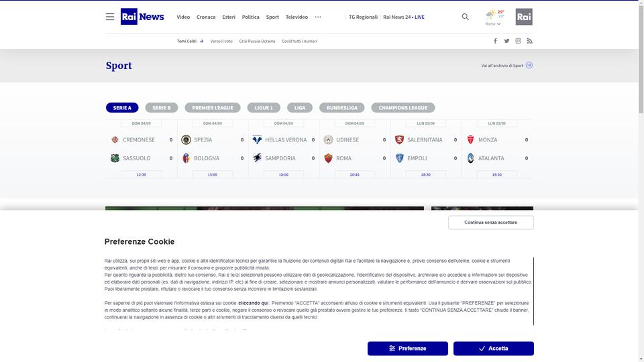The image size is (644, 362).
Task: Open Crisi Russia-Ucraina topic
Action: click(x=257, y=41)
